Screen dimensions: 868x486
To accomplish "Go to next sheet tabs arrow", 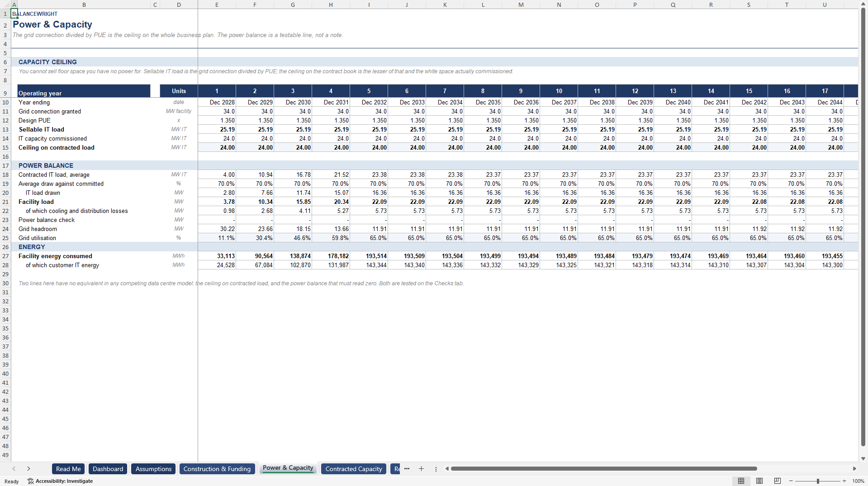I will pos(28,469).
